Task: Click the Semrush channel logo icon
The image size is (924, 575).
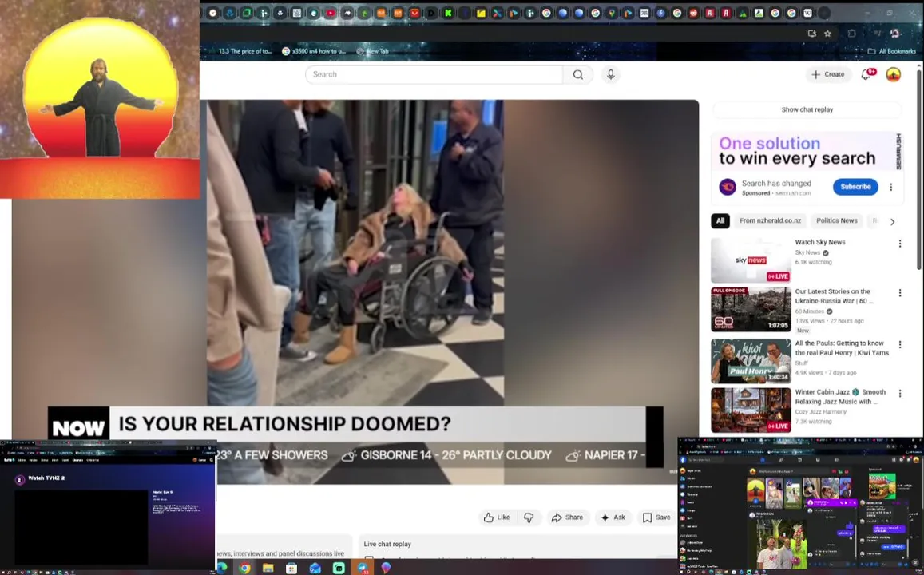Action: coord(728,188)
